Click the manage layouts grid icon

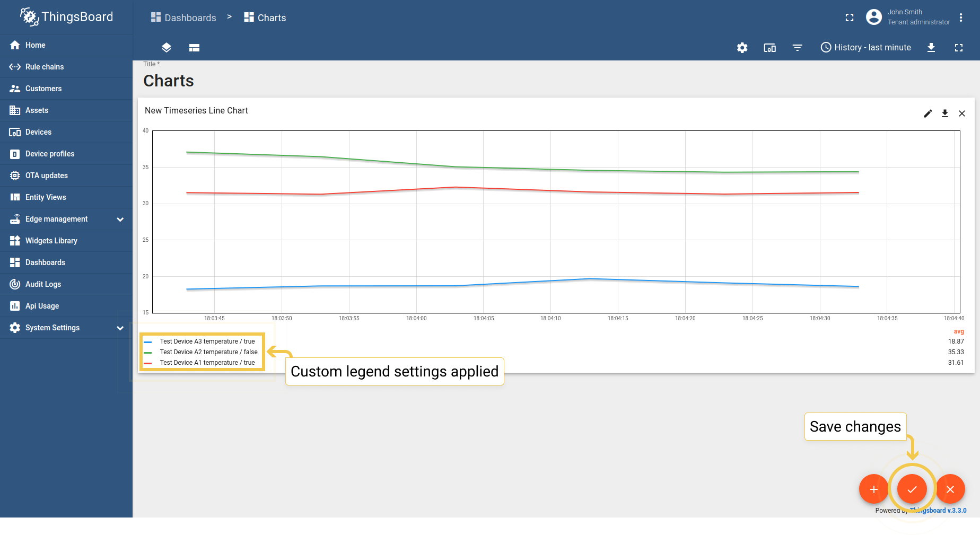(194, 48)
